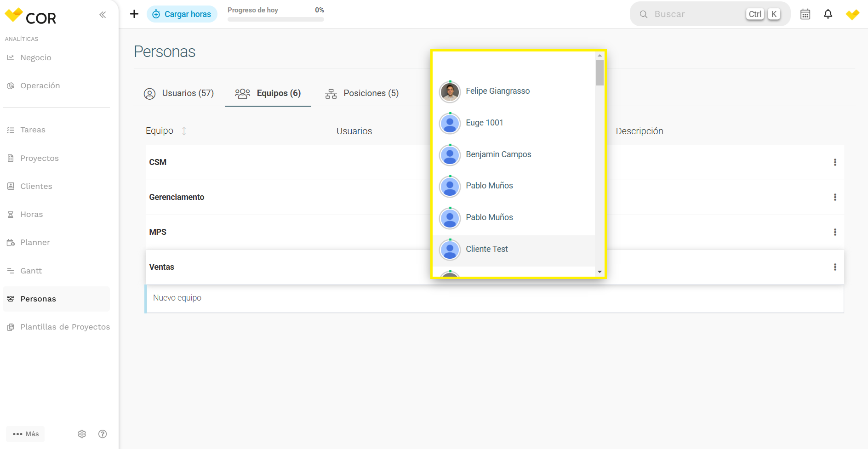
Task: Open notifications bell
Action: (x=828, y=14)
